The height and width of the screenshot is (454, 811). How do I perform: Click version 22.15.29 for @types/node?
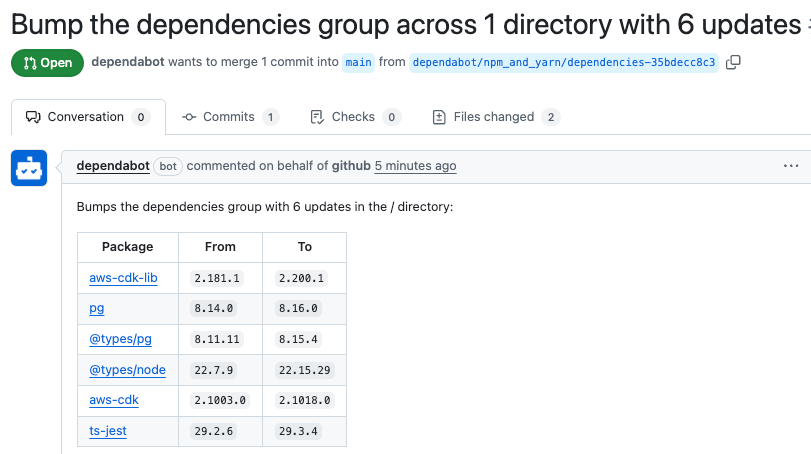click(305, 370)
